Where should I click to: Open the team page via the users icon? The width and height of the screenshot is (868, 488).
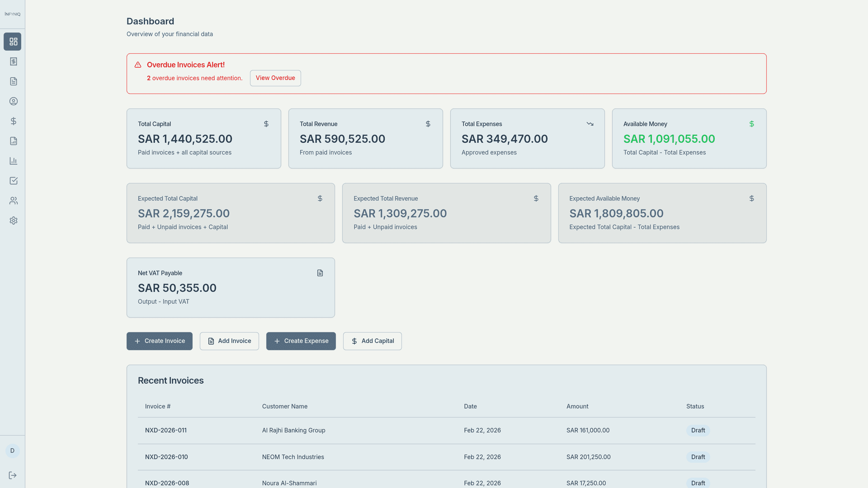point(13,201)
